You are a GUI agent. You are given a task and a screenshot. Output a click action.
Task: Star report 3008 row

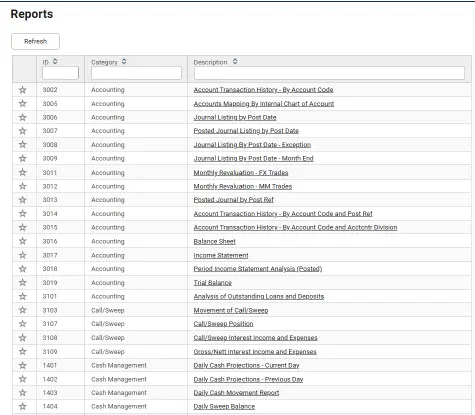point(23,144)
